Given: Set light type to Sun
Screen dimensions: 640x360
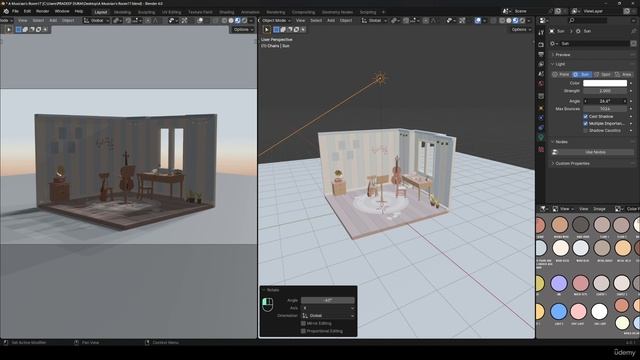Looking at the screenshot, I should point(582,75).
